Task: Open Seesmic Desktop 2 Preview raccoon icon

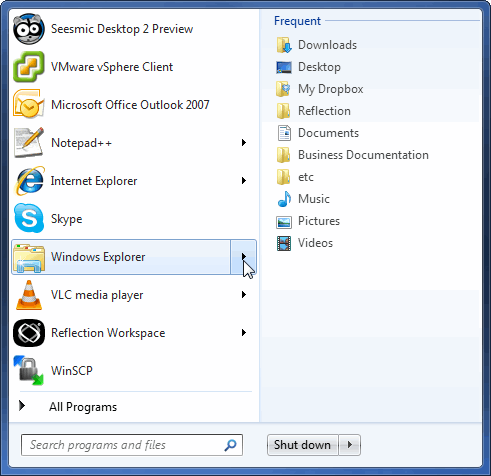Action: [x=29, y=29]
